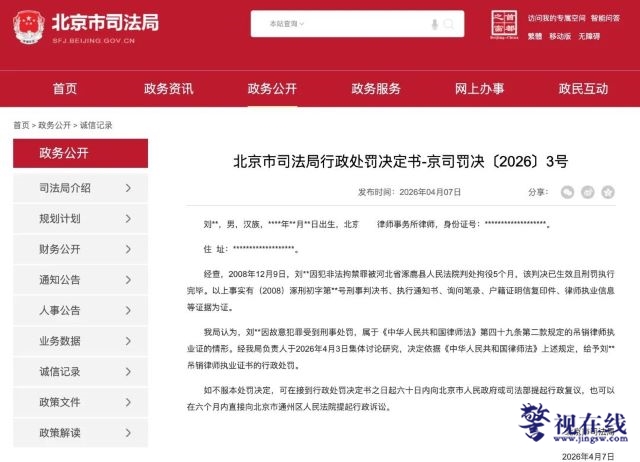Click the site search input field
This screenshot has height=462, width=640.
[x=357, y=24]
